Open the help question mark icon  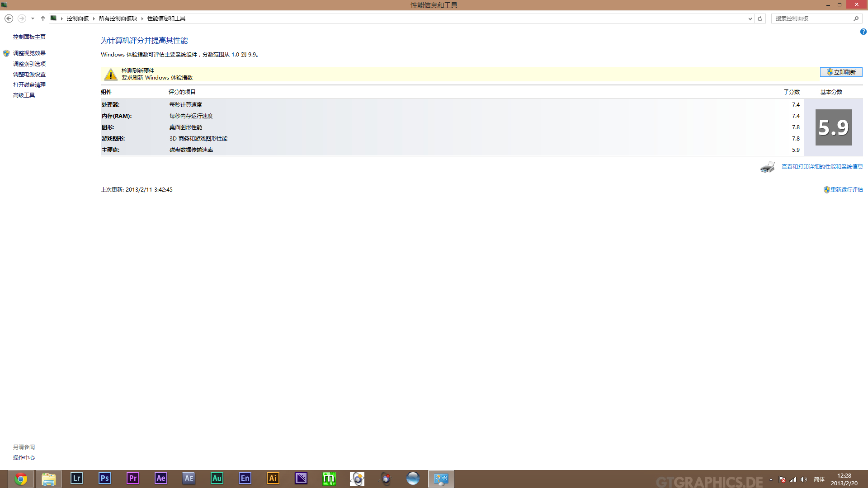863,32
